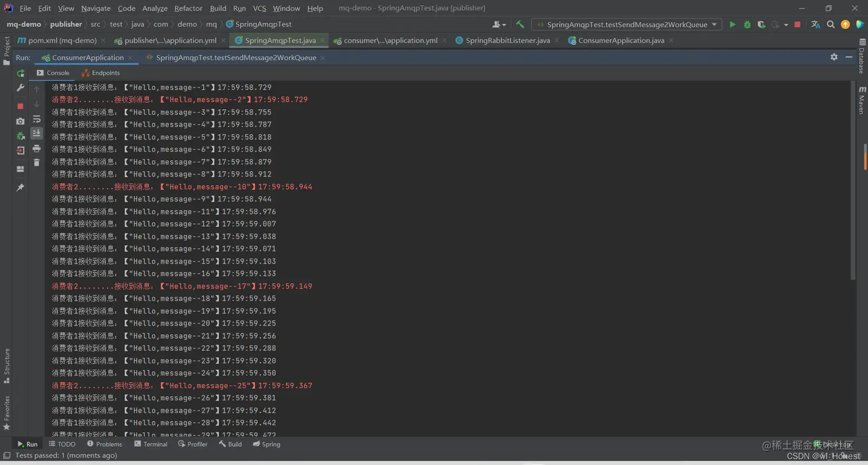
Task: Stop the running process in the top toolbar
Action: 797,25
